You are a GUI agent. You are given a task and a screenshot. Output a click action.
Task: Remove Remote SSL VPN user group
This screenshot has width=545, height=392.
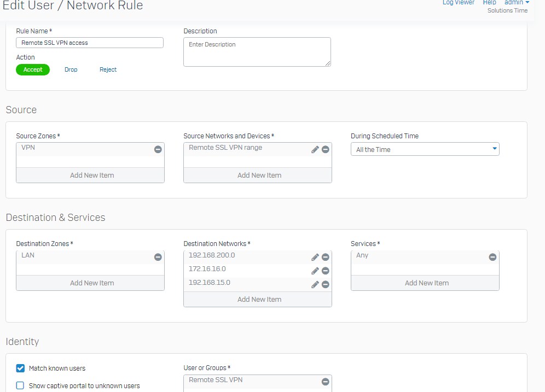coord(326,382)
